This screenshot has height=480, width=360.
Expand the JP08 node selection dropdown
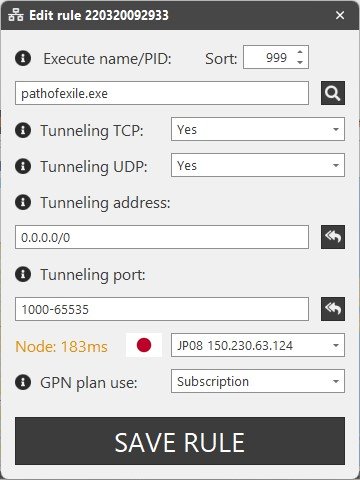[x=258, y=345]
